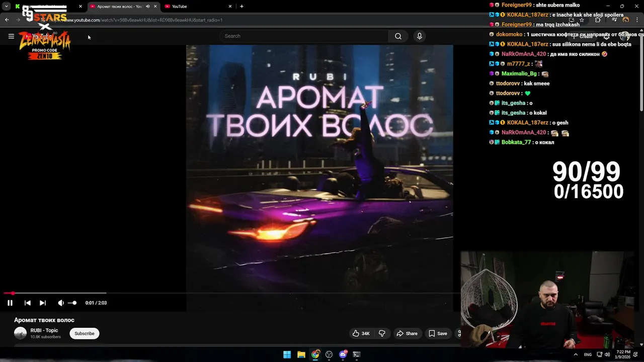Viewport: 644px width, 362px height.
Task: Switch the ENG input language indicator
Action: click(588, 354)
